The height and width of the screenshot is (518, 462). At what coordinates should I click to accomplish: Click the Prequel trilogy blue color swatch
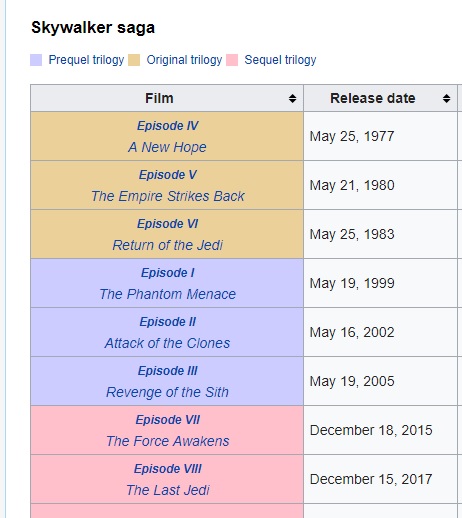(36, 60)
